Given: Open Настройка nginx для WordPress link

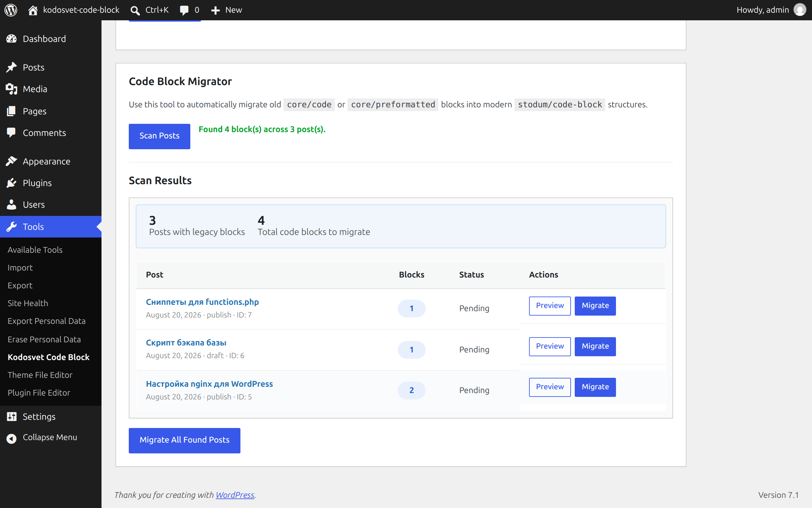Looking at the screenshot, I should (x=209, y=384).
